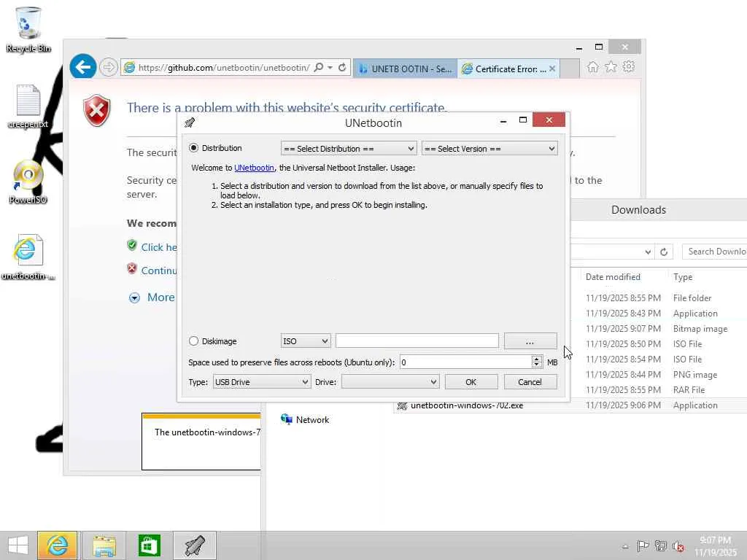Open the UNetbootin hyperlink in the welcome text

[x=254, y=168]
